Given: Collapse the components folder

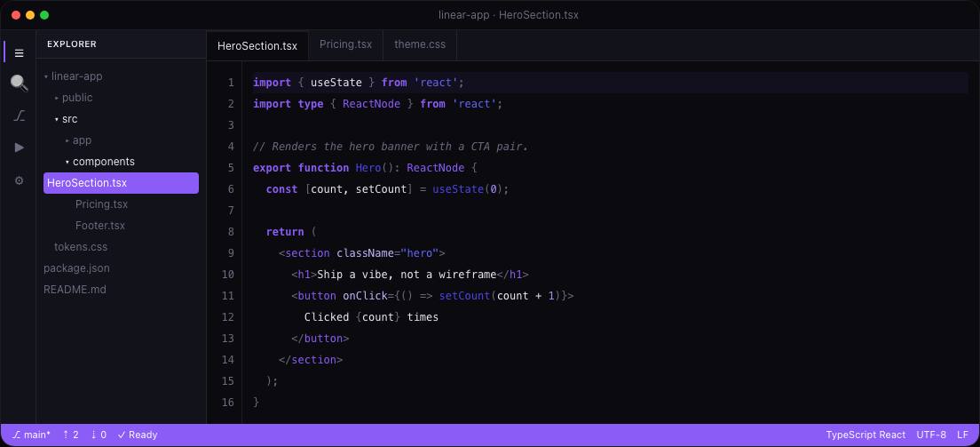Looking at the screenshot, I should click(x=100, y=162).
